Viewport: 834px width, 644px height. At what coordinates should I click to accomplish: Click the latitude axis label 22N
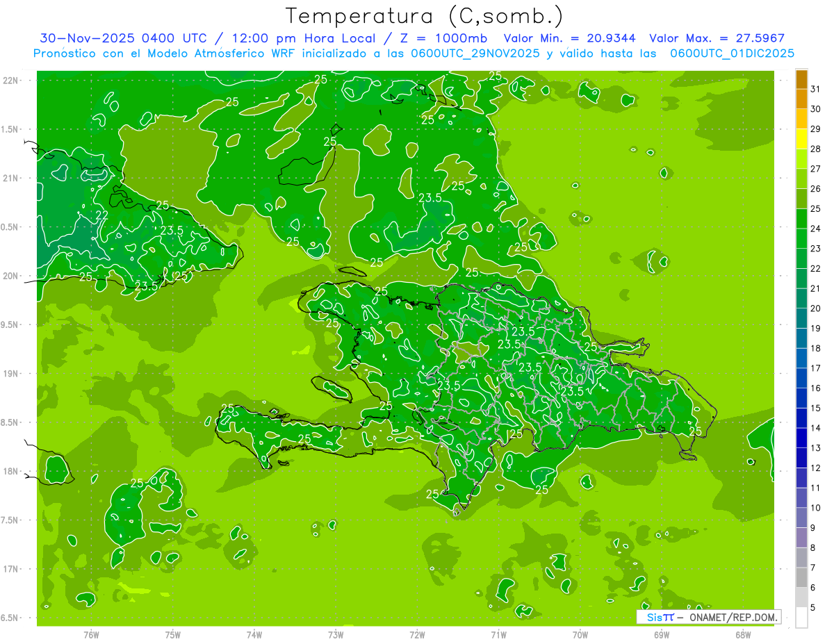(10, 81)
